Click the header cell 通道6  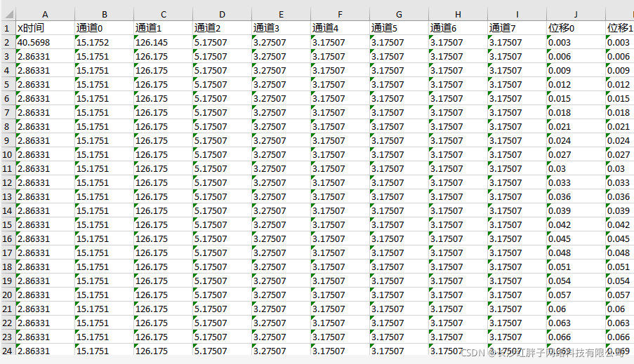[x=458, y=28]
